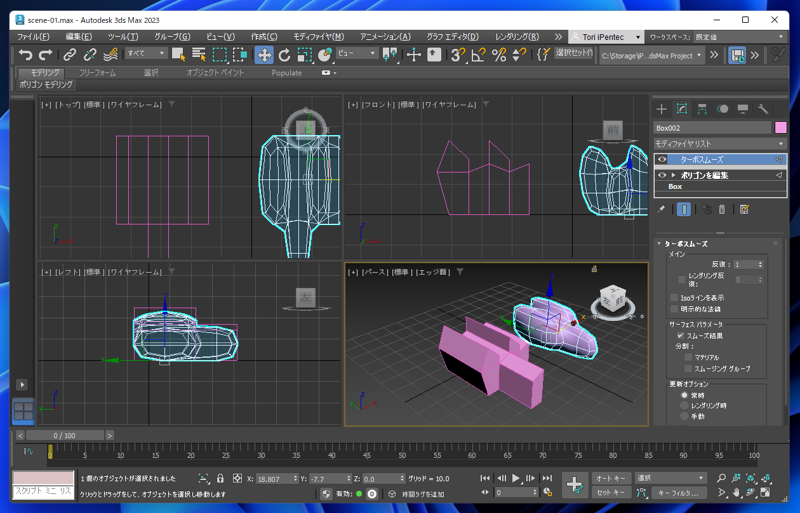Image resolution: width=800 pixels, height=513 pixels.
Task: Undo the last action with the Undo arrow
Action: (25, 55)
